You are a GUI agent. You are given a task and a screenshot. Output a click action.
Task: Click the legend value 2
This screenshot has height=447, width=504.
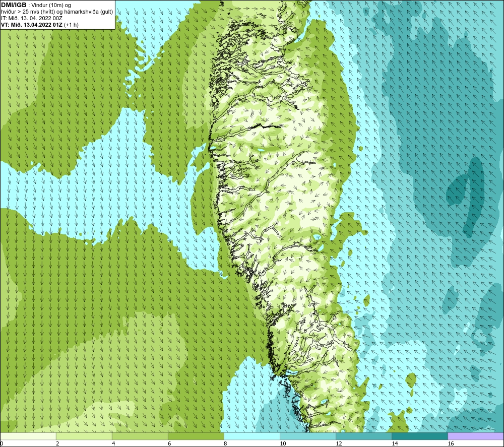[57, 444]
